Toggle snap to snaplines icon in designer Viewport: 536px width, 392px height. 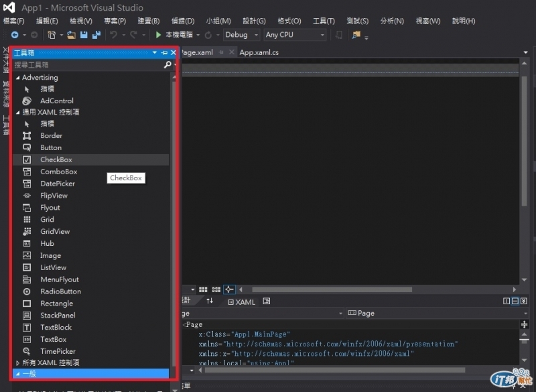229,289
